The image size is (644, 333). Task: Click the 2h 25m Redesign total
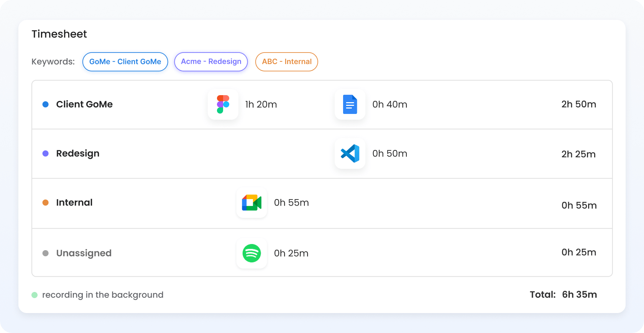click(x=578, y=154)
